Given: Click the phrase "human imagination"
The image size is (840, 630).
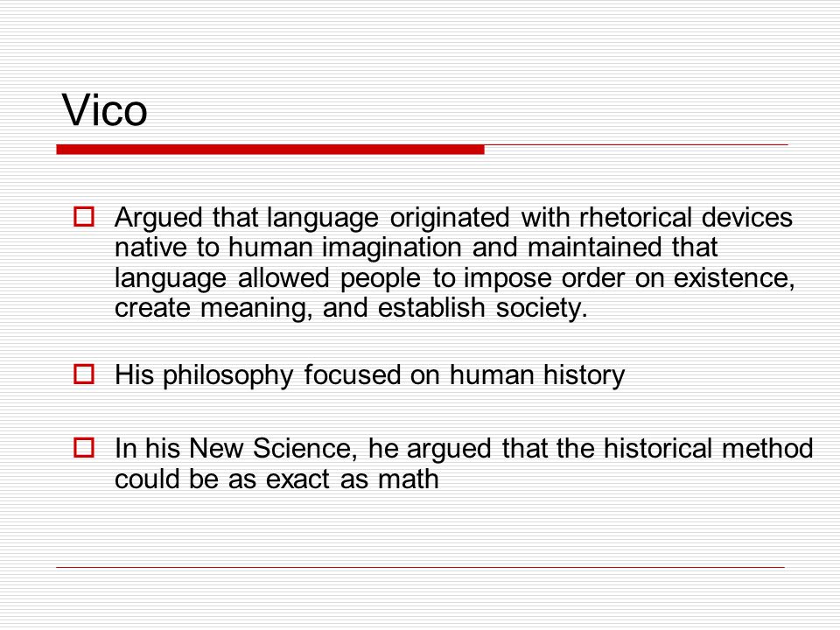Looking at the screenshot, I should 345,248.
